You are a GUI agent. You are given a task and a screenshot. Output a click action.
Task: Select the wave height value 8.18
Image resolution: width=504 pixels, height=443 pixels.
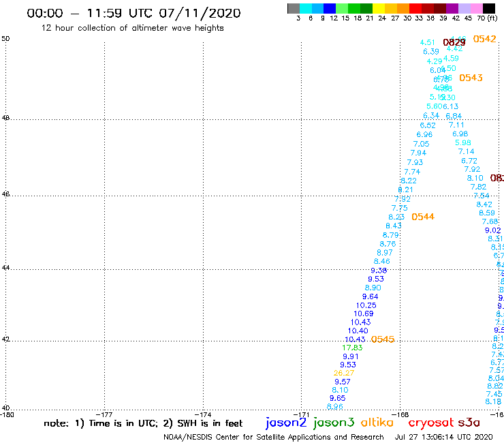(x=493, y=402)
